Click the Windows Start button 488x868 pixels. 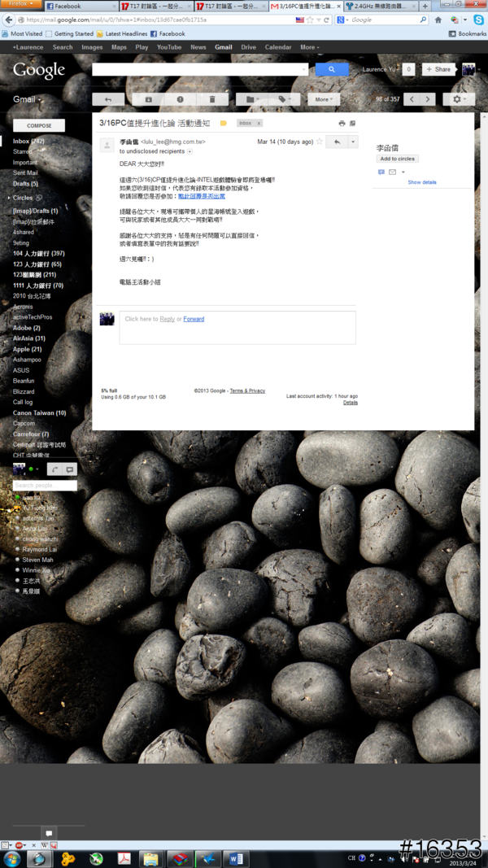coord(11,858)
